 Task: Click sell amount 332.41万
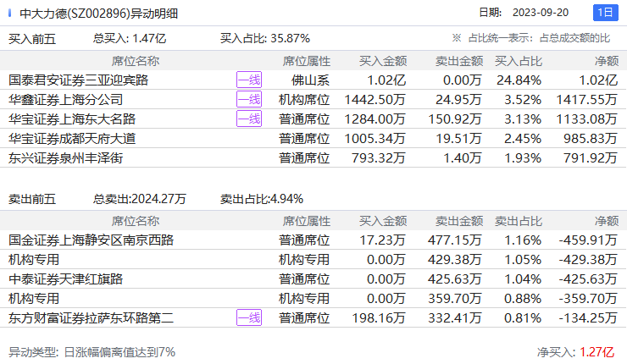coord(455,318)
